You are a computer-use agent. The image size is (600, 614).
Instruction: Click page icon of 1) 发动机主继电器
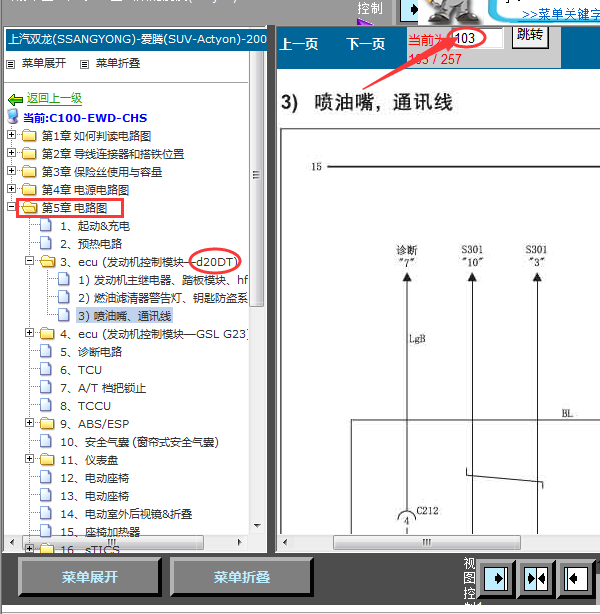pyautogui.click(x=64, y=279)
